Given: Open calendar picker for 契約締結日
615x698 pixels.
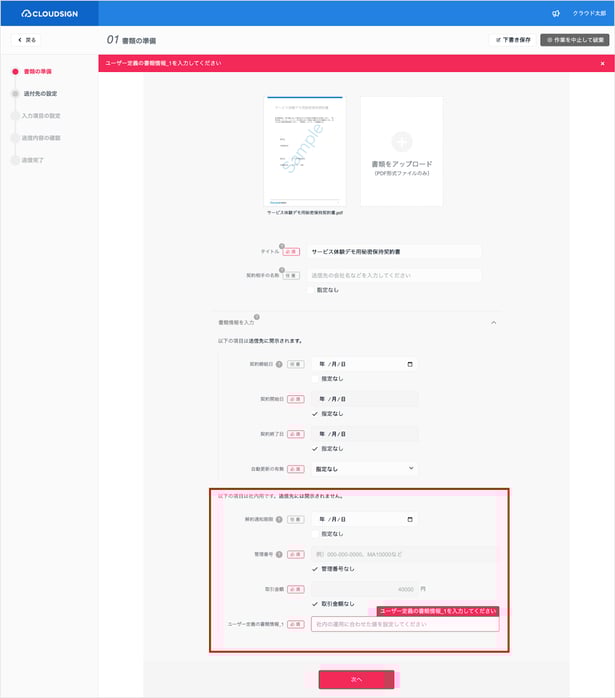Looking at the screenshot, I should click(410, 364).
